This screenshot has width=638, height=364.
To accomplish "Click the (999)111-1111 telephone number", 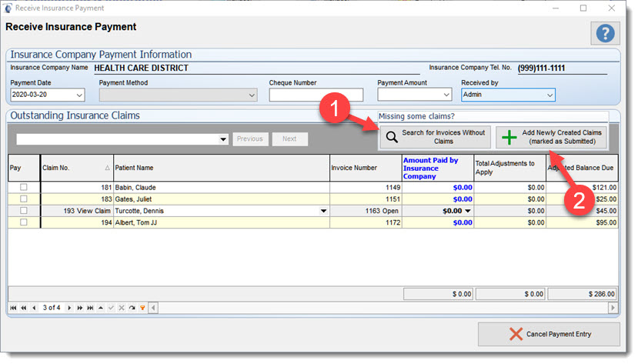I will click(x=541, y=68).
